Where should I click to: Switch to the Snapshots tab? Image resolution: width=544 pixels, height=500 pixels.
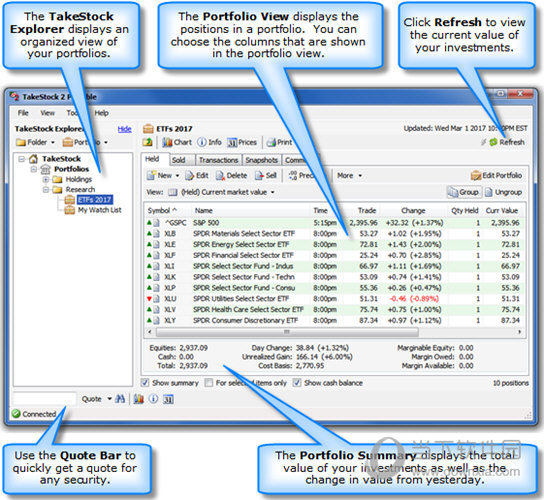pos(262,160)
